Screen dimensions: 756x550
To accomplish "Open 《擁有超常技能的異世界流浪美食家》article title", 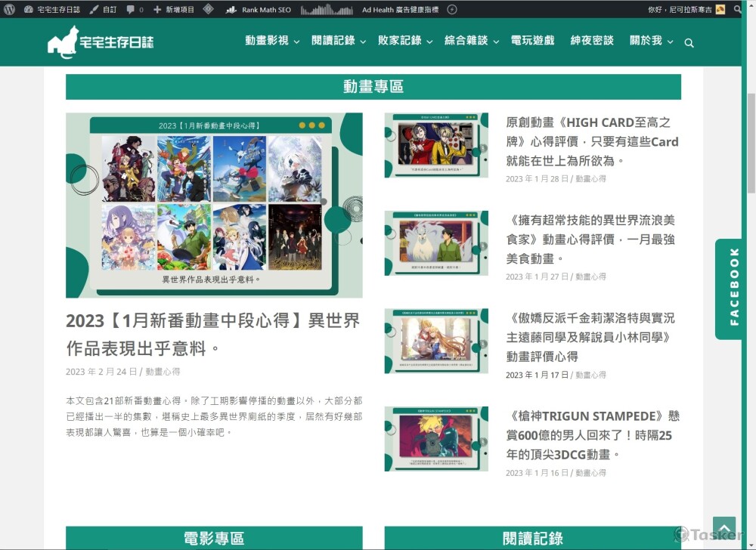I will coord(592,239).
